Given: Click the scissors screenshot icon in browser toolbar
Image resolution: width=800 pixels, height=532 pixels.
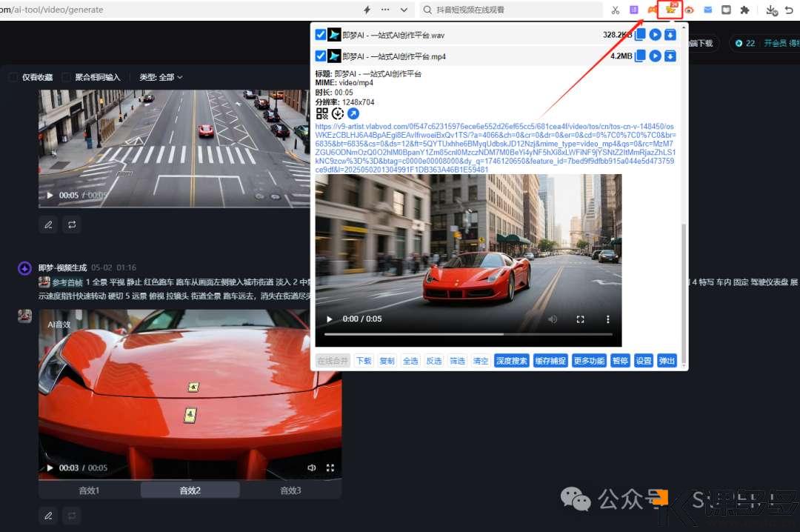Looking at the screenshot, I should (x=615, y=10).
